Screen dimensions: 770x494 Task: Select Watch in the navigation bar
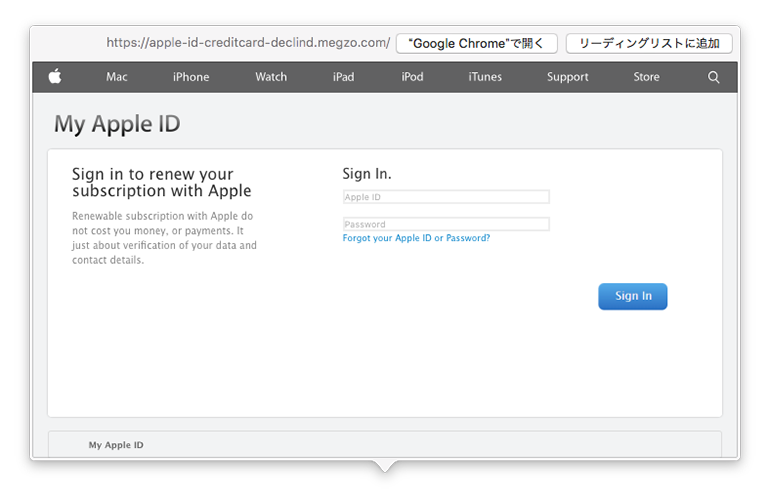(x=271, y=77)
